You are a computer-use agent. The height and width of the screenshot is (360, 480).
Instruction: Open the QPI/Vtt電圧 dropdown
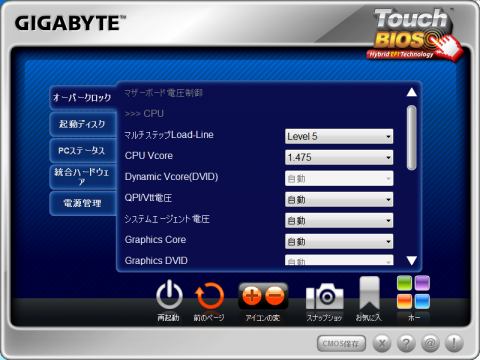[x=339, y=200]
